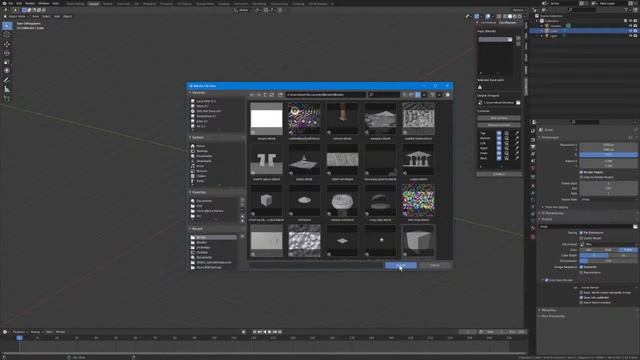Switch to the Layout workspace tab
Viewport: 640px width, 360px height.
[93, 4]
